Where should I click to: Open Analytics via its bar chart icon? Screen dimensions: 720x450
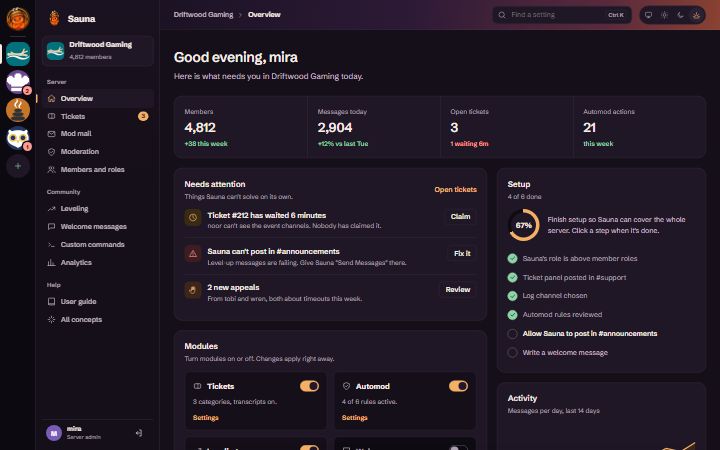point(51,262)
